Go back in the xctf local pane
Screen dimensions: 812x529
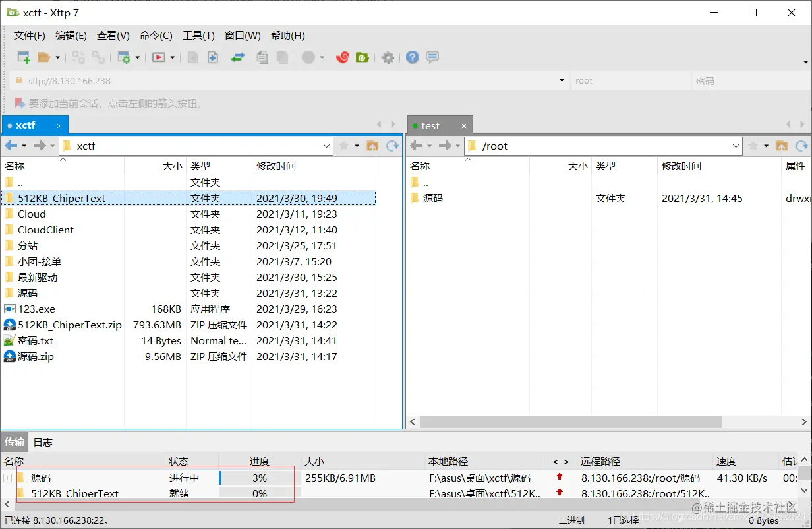pyautogui.click(x=11, y=146)
